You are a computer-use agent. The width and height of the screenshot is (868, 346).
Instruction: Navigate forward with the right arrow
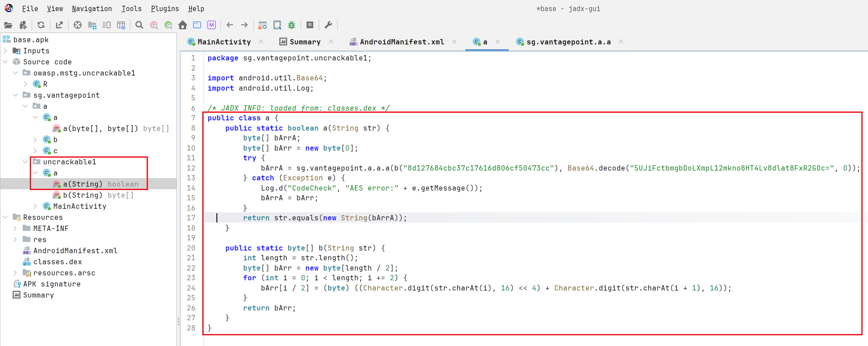point(244,25)
